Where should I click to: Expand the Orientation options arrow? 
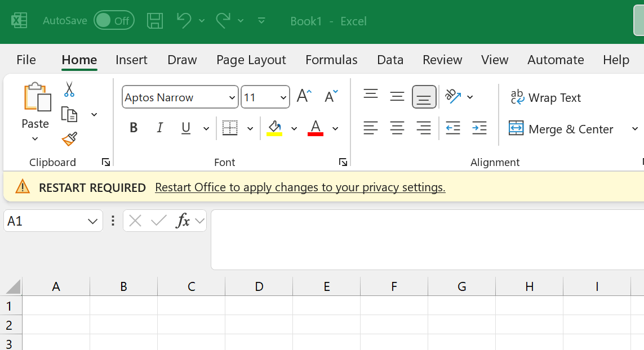(x=470, y=97)
